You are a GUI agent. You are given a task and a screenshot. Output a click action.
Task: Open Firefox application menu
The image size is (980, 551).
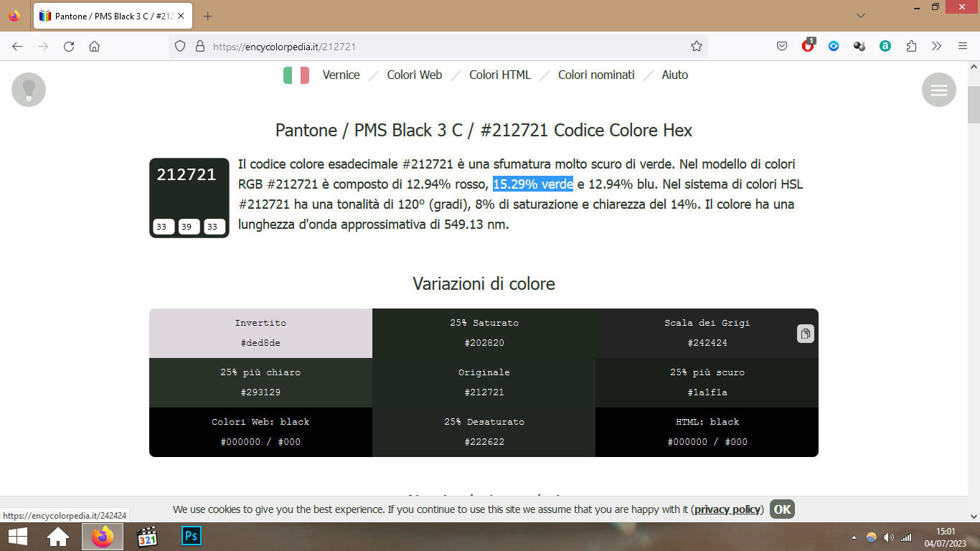click(x=963, y=46)
